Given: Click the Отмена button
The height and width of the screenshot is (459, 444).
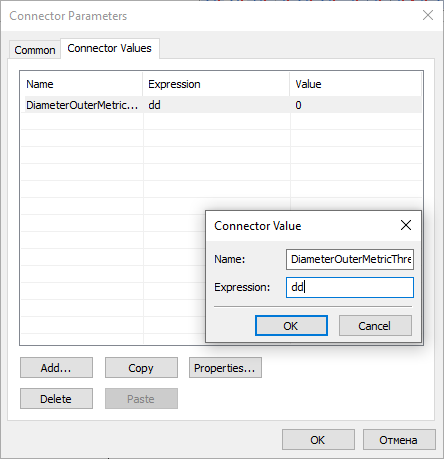Looking at the screenshot, I should coord(399,440).
